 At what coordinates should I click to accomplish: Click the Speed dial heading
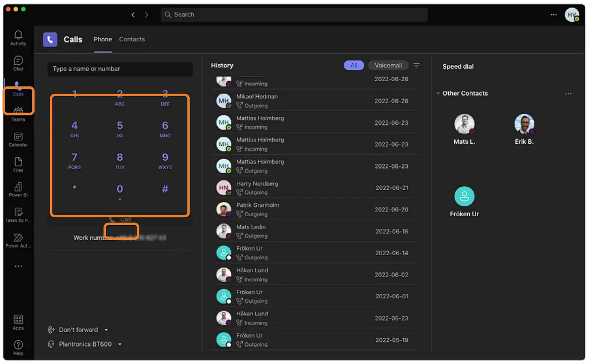pos(458,66)
